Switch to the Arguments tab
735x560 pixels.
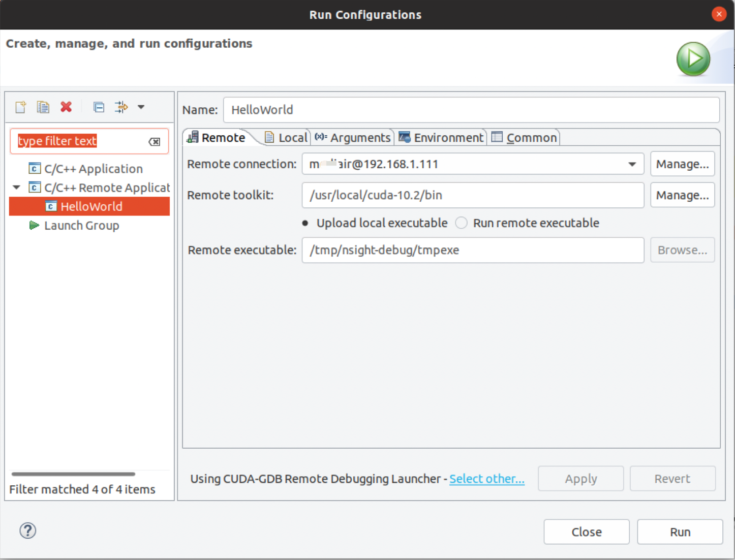point(353,137)
